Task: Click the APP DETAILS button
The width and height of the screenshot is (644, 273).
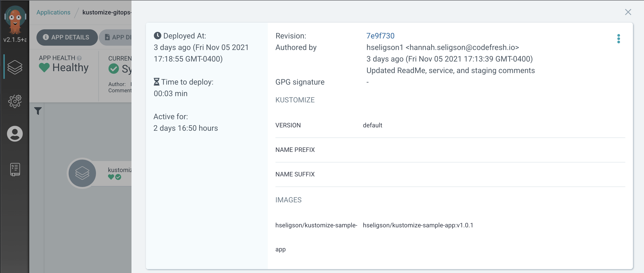Action: pyautogui.click(x=67, y=37)
